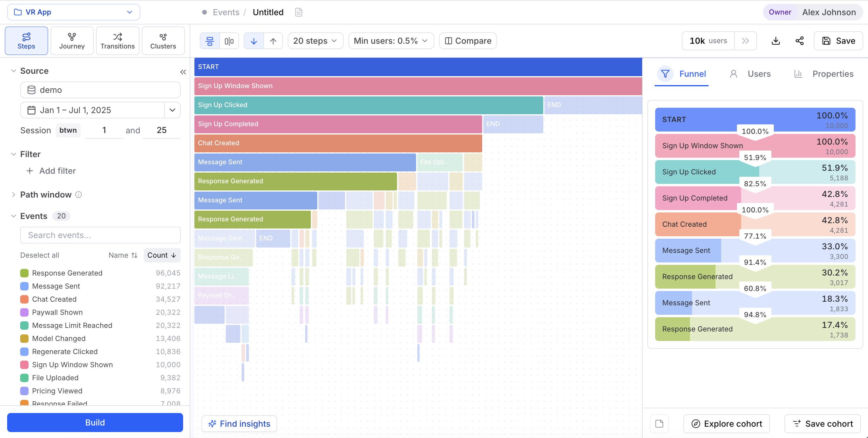Open the VR App project dropdown
This screenshot has height=438, width=868.
tap(73, 12)
